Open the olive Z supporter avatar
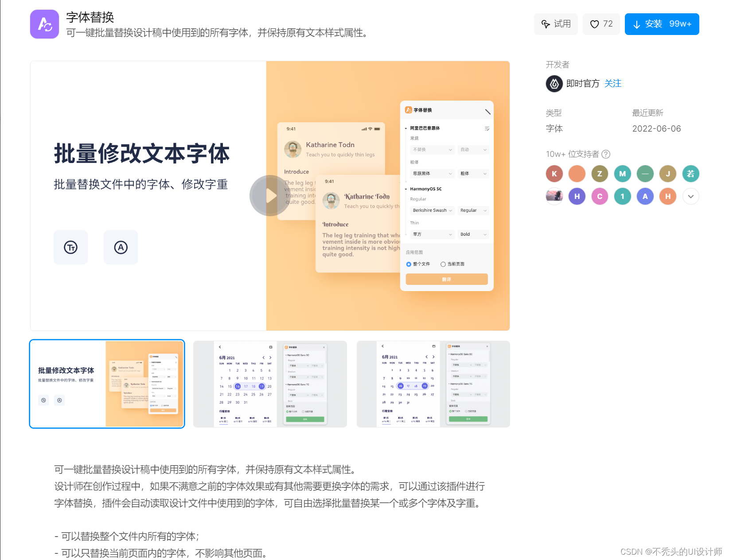Image resolution: width=729 pixels, height=560 pixels. tap(600, 174)
